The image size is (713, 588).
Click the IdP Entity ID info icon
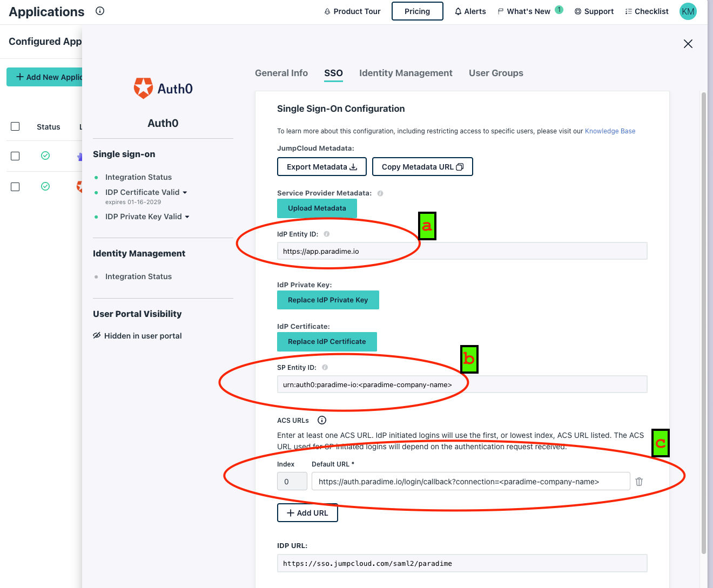pos(327,234)
